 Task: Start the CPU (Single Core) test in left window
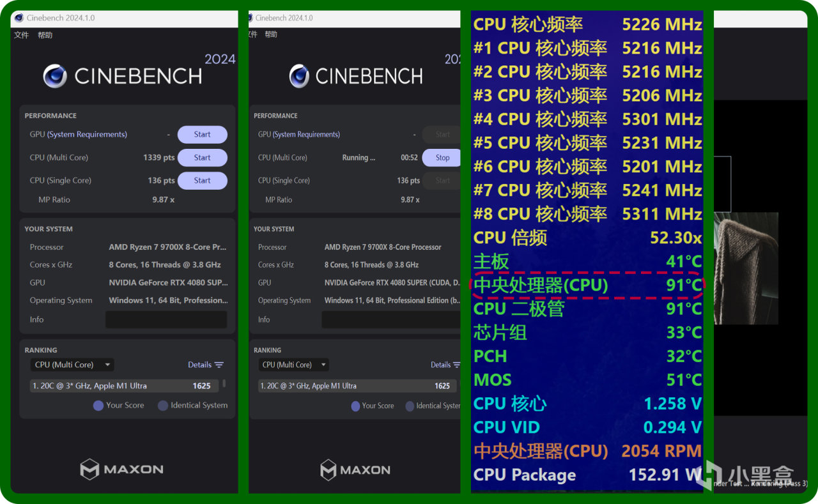202,181
